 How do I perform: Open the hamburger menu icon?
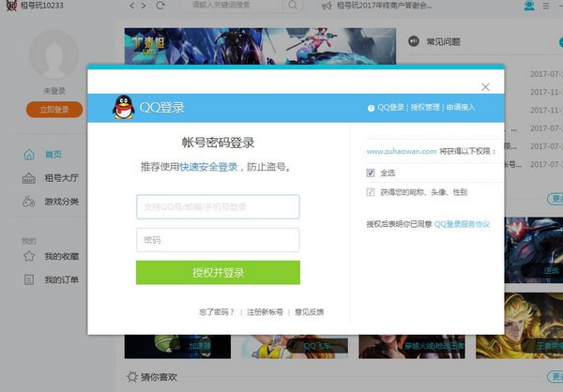coord(546,6)
